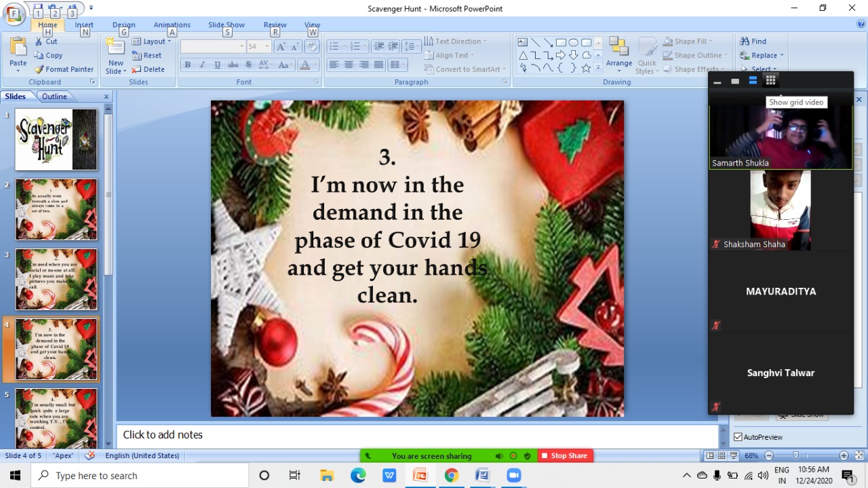Choose the right arrow shape
The image size is (868, 488).
(x=561, y=55)
